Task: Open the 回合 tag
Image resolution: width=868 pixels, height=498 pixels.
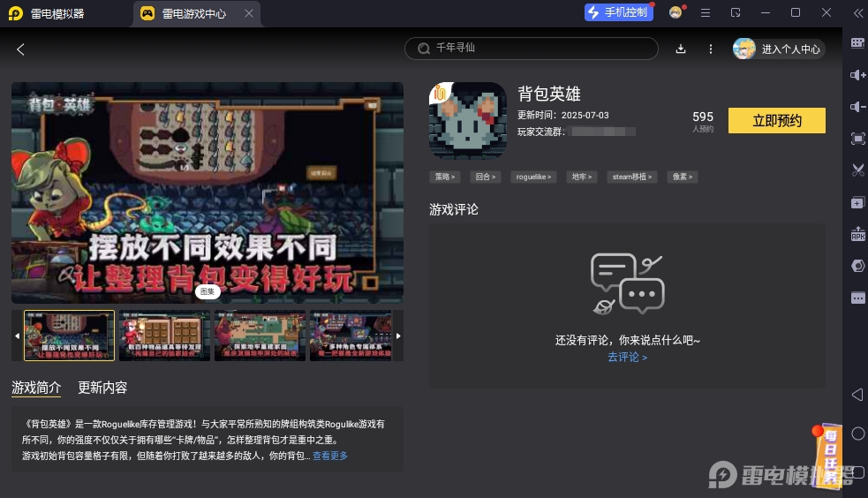Action: 486,177
